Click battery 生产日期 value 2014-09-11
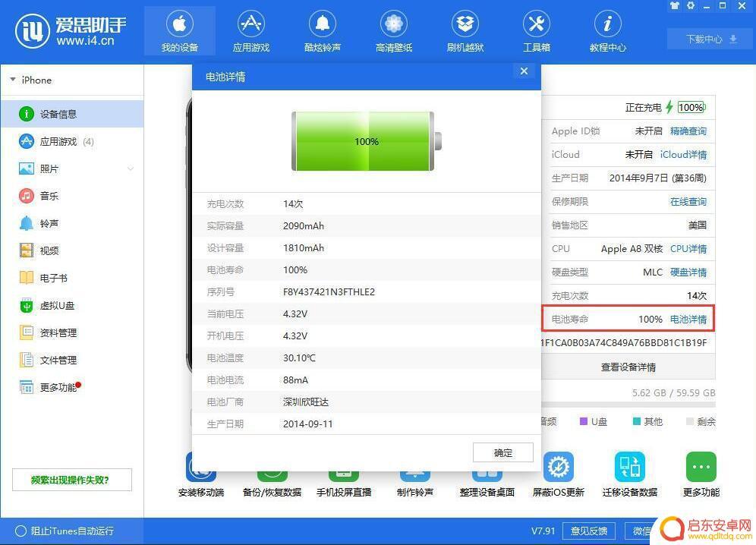The height and width of the screenshot is (545, 756). point(308,424)
